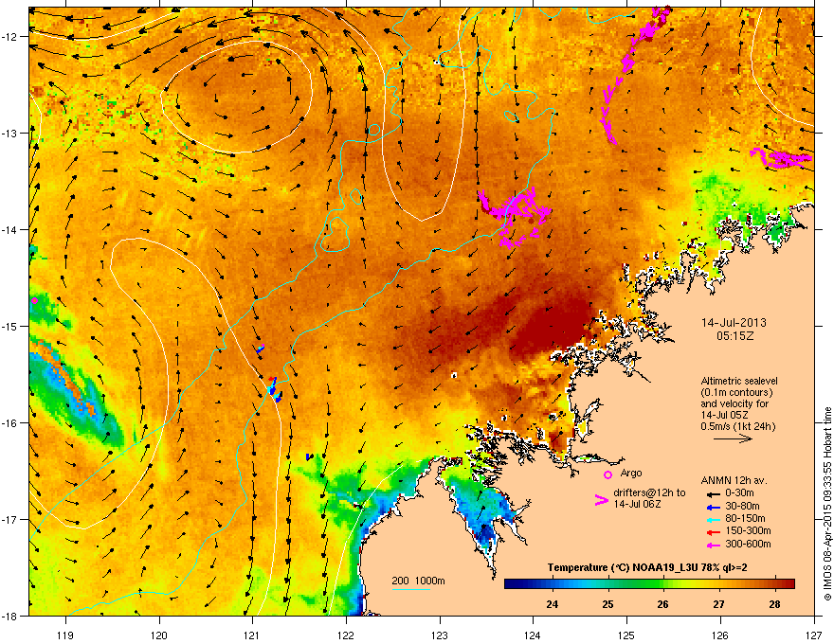Click the Argo float marker on the map's west edge
This screenshot has height=644, width=834.
tap(34, 300)
